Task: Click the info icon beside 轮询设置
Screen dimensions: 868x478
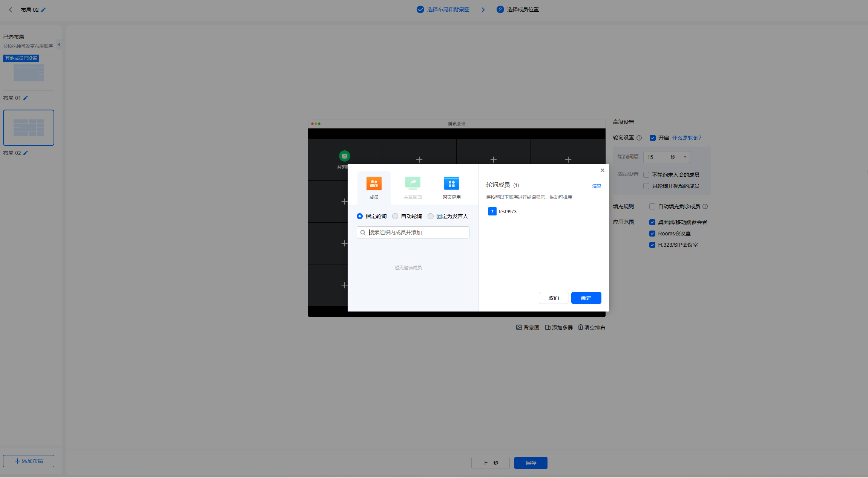Action: tap(639, 138)
